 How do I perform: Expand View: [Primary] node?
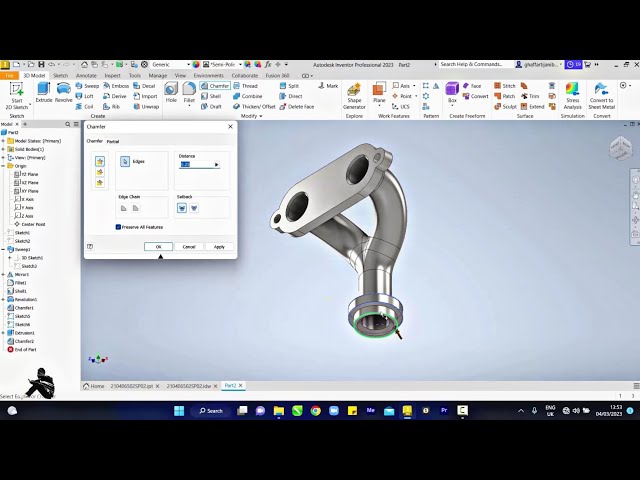pos(3,158)
